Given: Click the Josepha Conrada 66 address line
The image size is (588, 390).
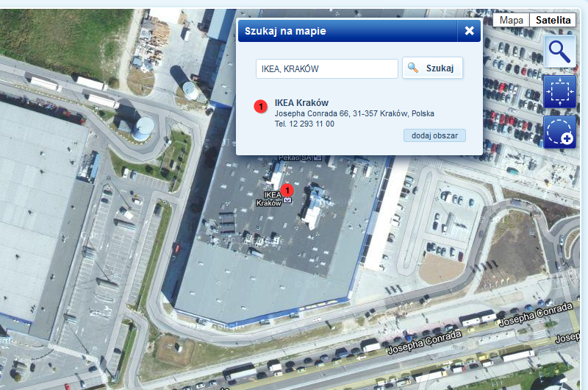Looking at the screenshot, I should [x=354, y=113].
